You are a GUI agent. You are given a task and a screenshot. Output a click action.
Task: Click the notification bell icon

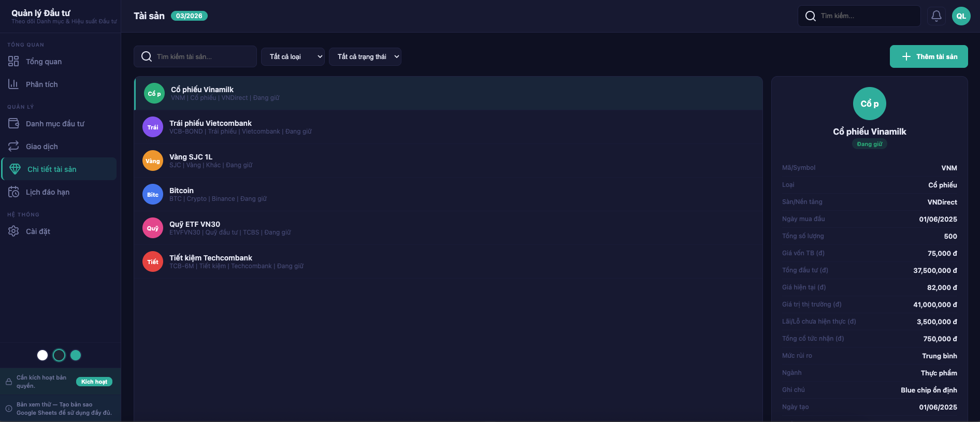pyautogui.click(x=936, y=16)
